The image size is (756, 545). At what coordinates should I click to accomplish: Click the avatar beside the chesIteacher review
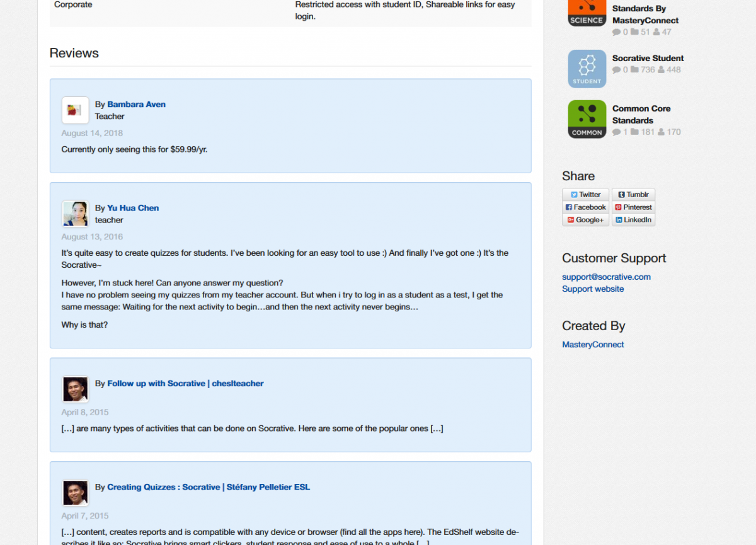[x=75, y=389]
